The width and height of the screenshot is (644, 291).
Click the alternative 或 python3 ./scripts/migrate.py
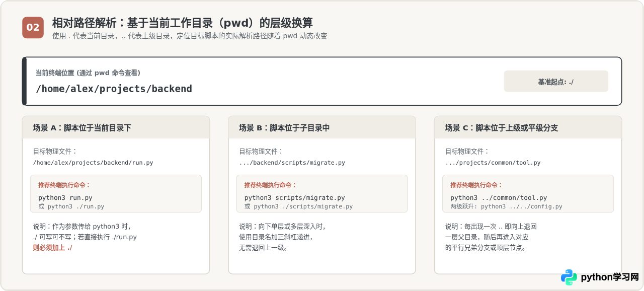tap(299, 206)
